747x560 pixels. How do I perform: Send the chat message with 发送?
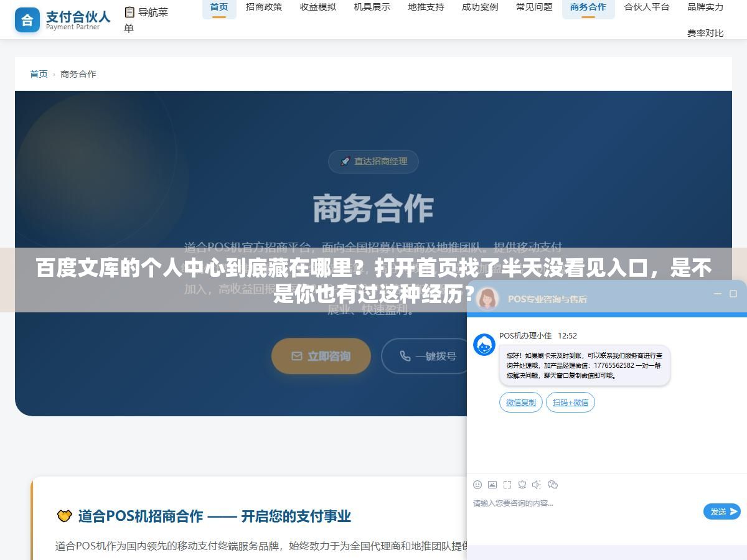coord(722,511)
